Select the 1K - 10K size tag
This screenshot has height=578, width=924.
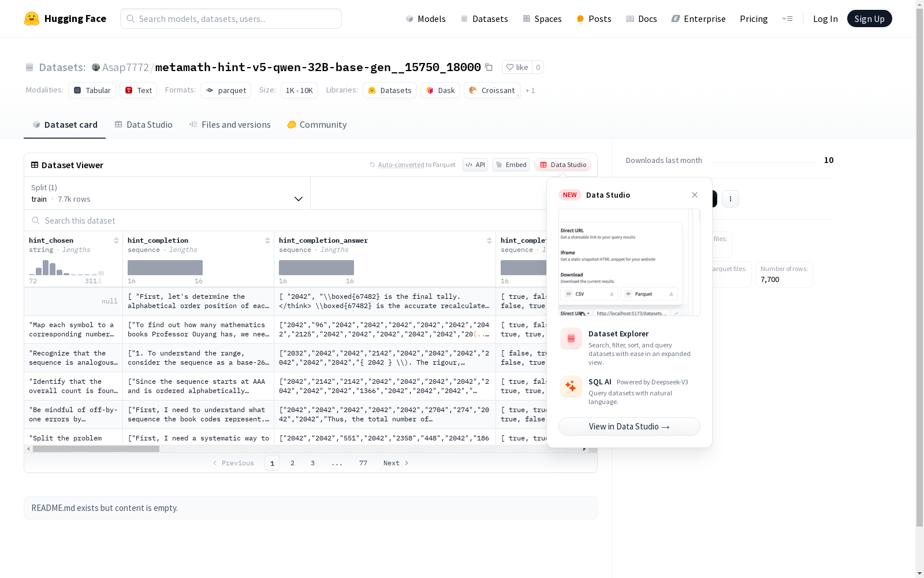coord(299,90)
